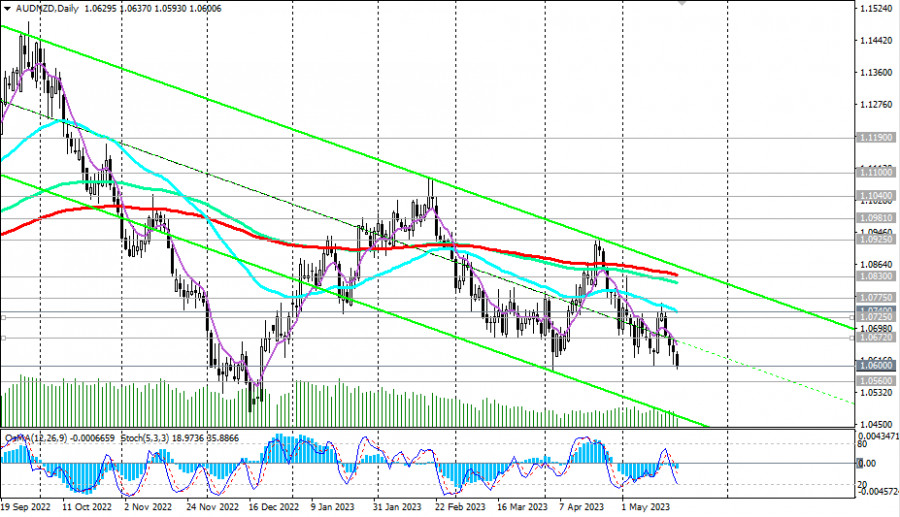Click the AUDNZD,Daily chart title
The image size is (900, 517).
47,7
